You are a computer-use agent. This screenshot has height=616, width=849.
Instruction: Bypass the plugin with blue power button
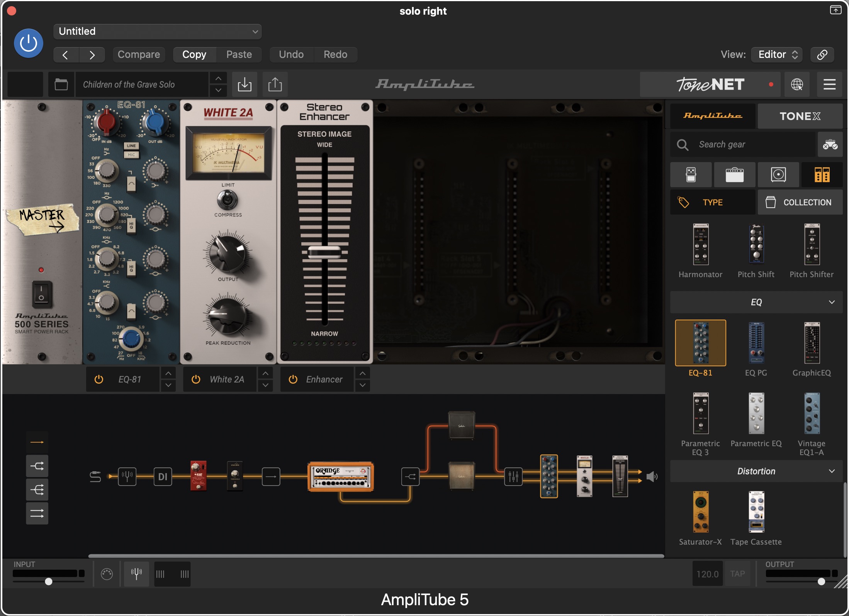[x=29, y=43]
